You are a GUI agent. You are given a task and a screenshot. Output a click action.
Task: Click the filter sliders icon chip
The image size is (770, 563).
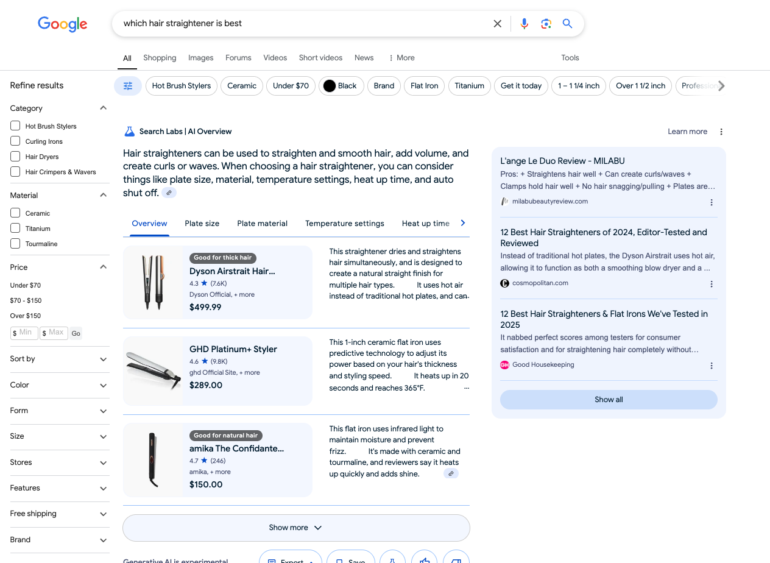pyautogui.click(x=128, y=86)
